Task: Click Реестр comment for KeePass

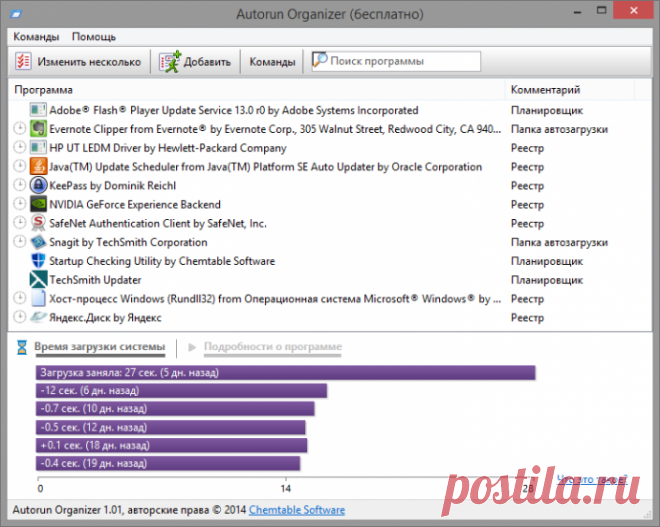Action: click(527, 186)
